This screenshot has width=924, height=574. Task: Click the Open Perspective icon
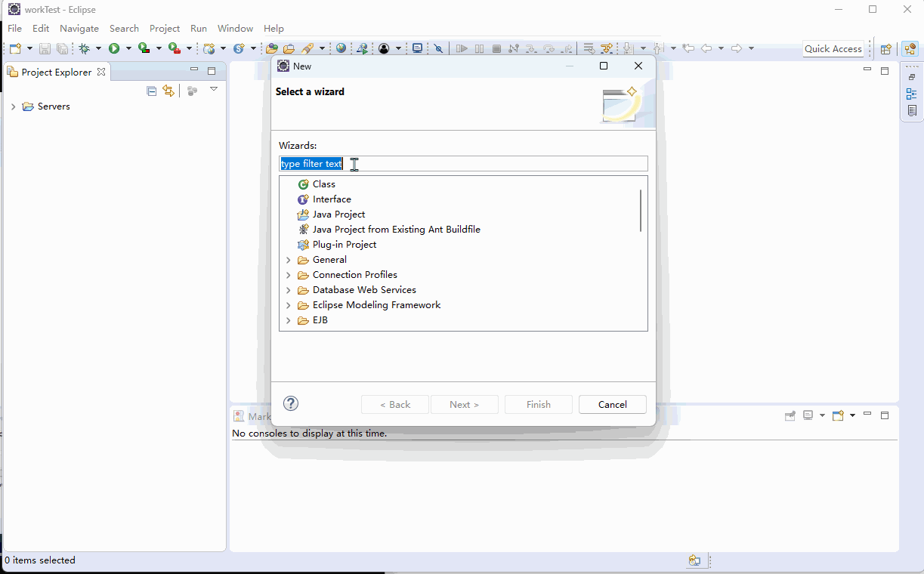click(886, 49)
